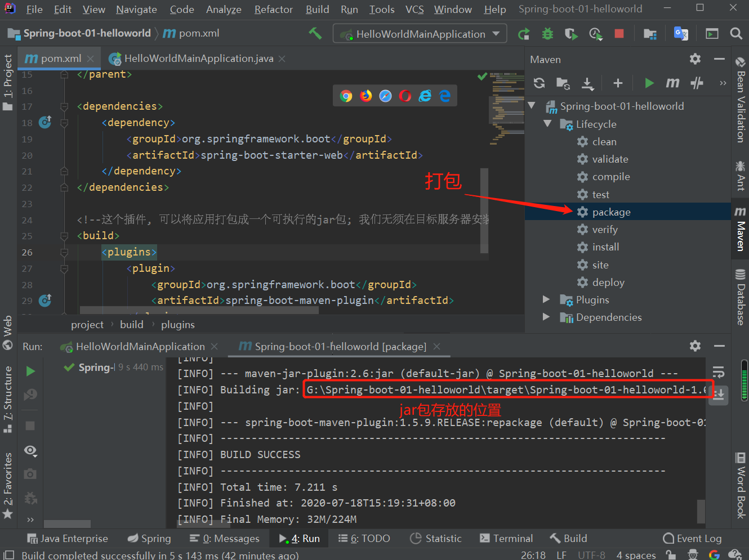Toggle soft-wrap in Run console
Image resolution: width=749 pixels, height=560 pixels.
coord(718,372)
